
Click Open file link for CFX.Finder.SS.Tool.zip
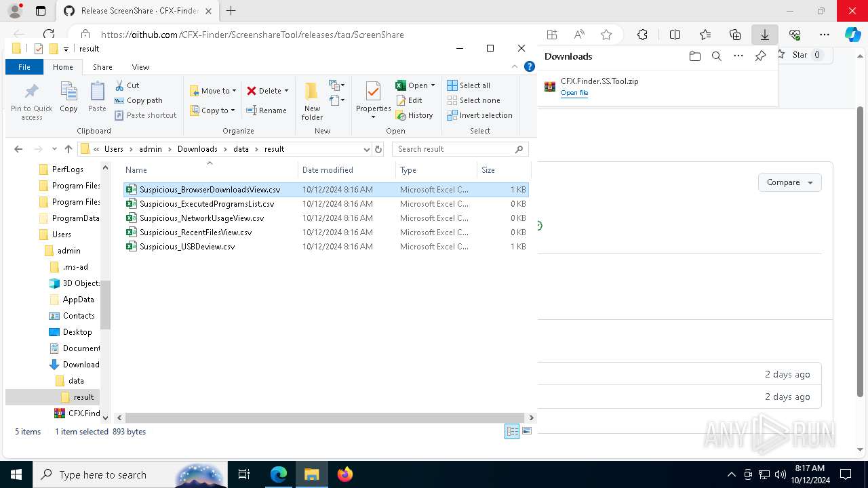(x=574, y=93)
